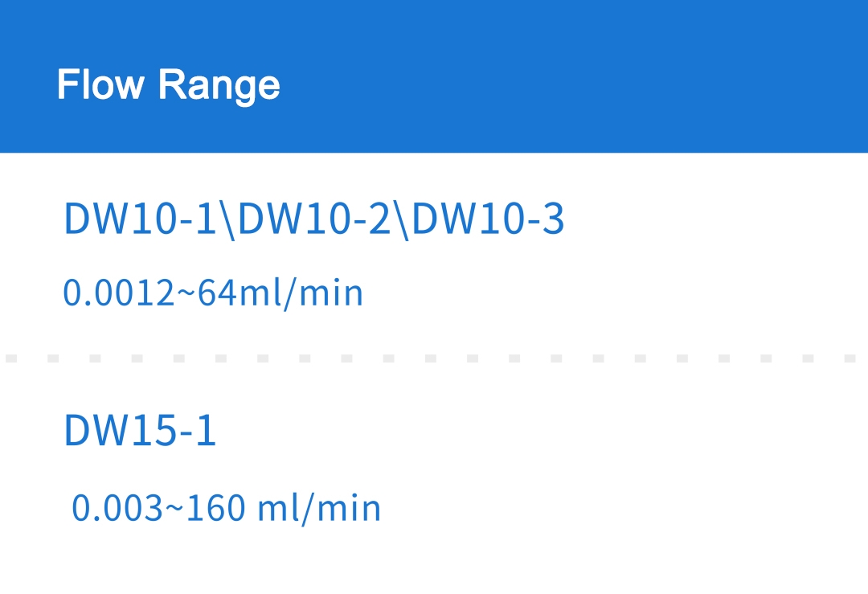Click the 160 maximum flow number
This screenshot has height=594, width=868.
point(216,508)
